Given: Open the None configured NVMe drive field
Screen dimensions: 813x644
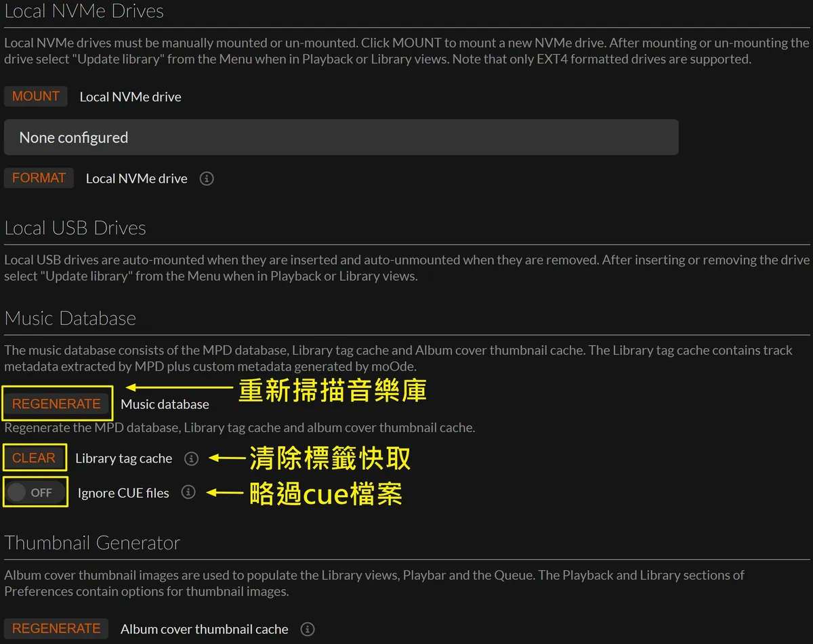Looking at the screenshot, I should [x=341, y=137].
